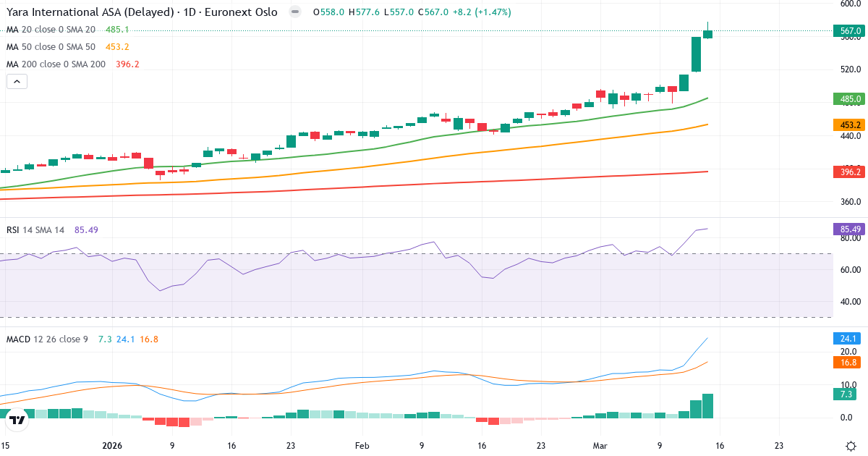This screenshot has height=456, width=868.
Task: Open the MACD 12 26 indicator legend
Action: click(47, 339)
